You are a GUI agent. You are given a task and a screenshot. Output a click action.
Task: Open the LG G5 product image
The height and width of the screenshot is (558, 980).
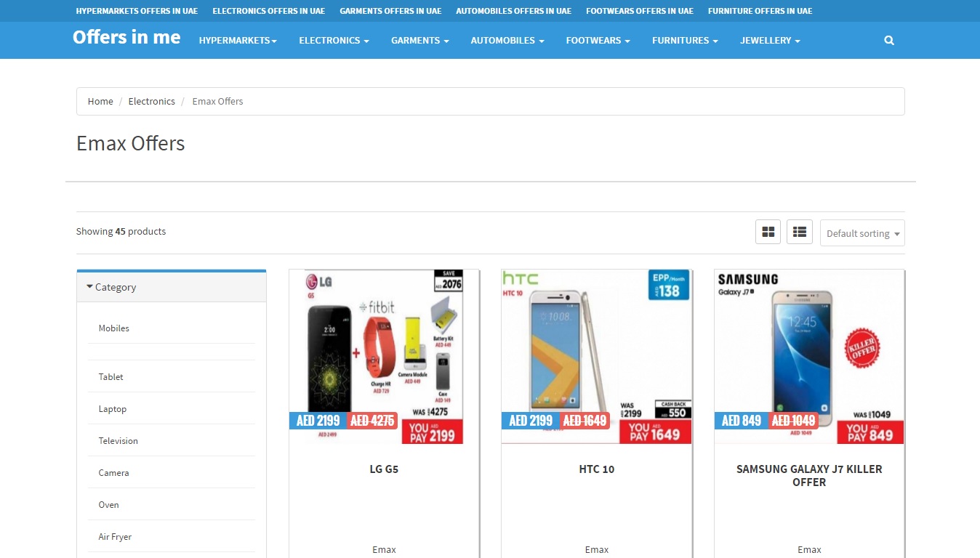click(x=384, y=357)
